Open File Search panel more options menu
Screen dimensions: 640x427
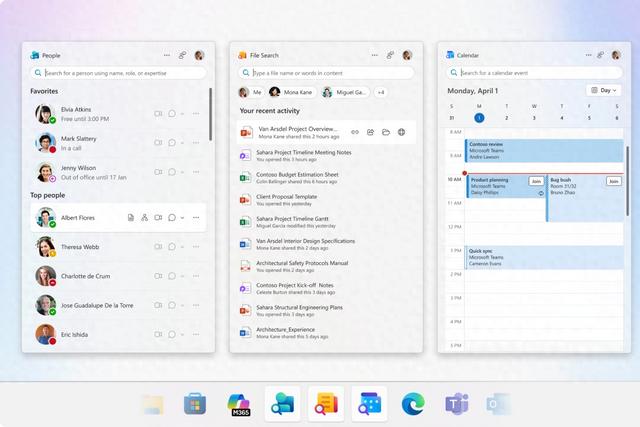(375, 55)
